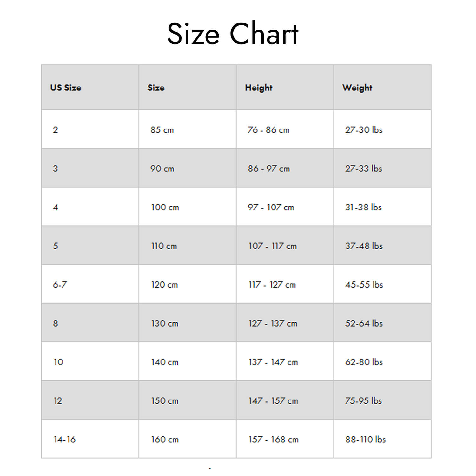The height and width of the screenshot is (476, 476).
Task: Click the 120 cm size cell
Action: pyautogui.click(x=188, y=284)
